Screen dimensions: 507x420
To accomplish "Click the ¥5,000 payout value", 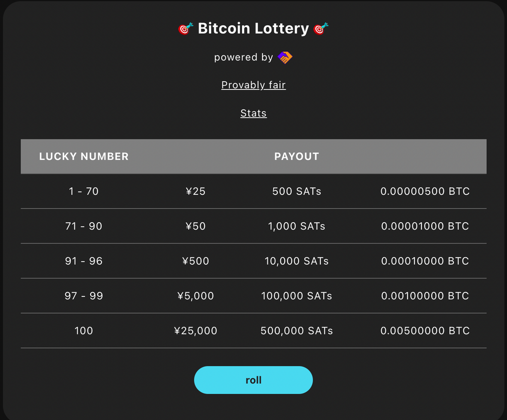I will (x=196, y=296).
